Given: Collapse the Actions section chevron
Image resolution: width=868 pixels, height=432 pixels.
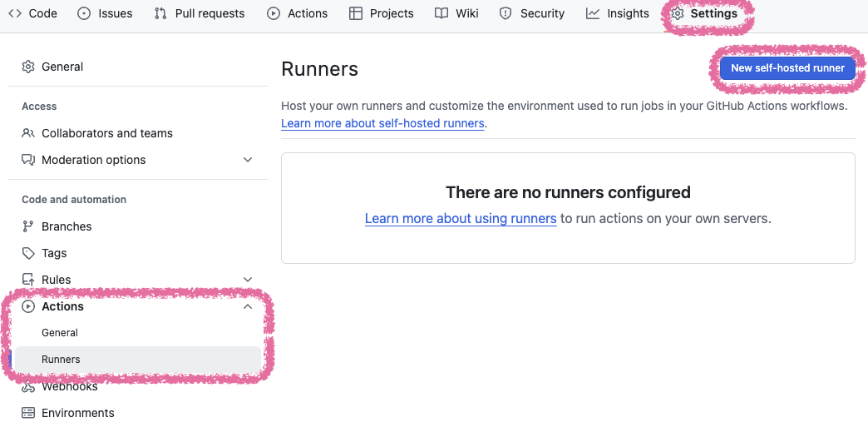Looking at the screenshot, I should 248,306.
